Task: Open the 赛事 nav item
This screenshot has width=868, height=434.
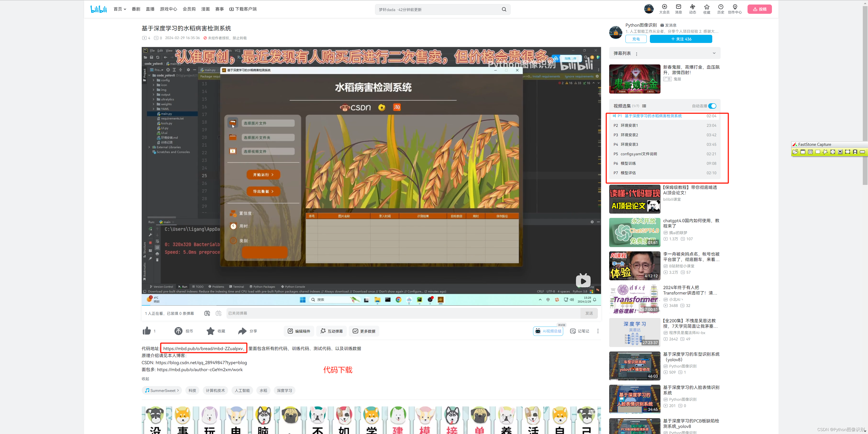Action: (x=219, y=9)
